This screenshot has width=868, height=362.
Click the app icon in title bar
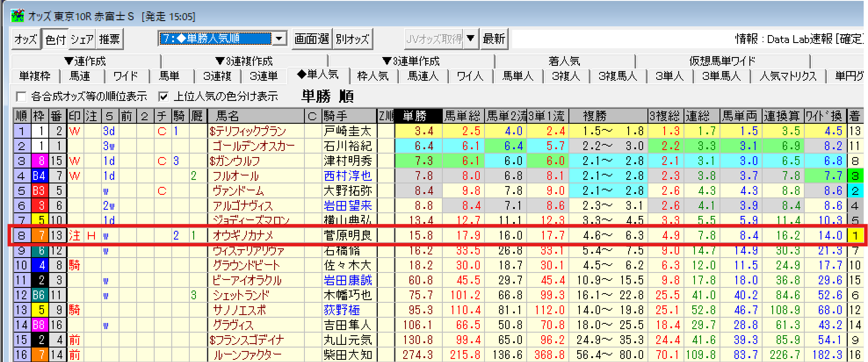click(18, 16)
